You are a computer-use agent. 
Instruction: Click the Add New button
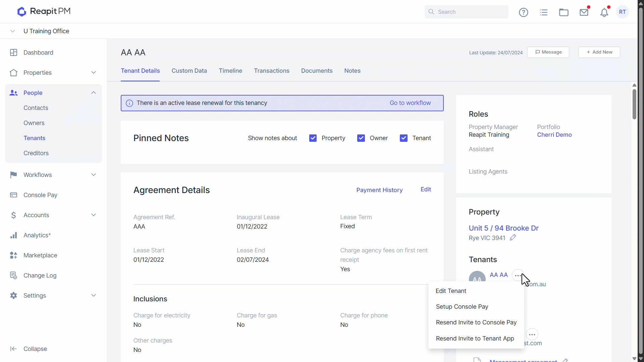(599, 52)
